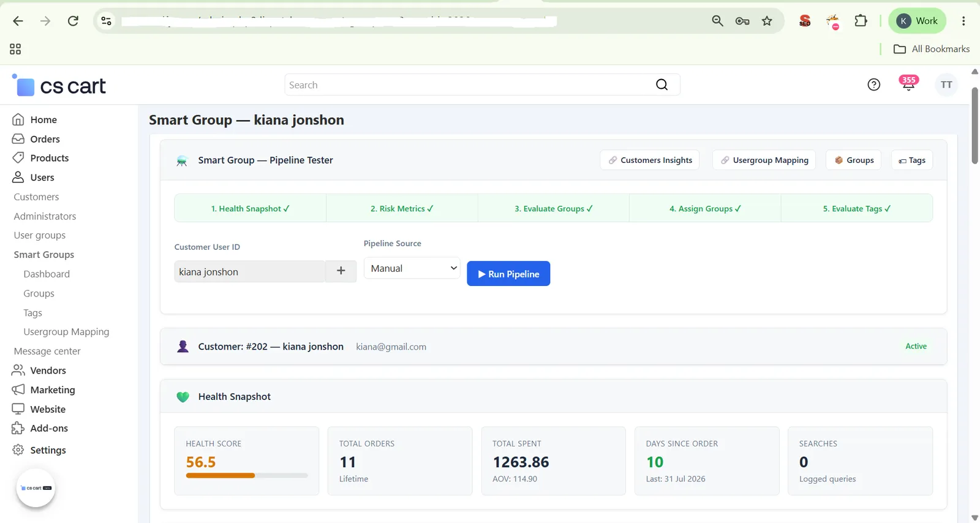Open the password manager key icon
The image size is (980, 523).
tap(742, 21)
